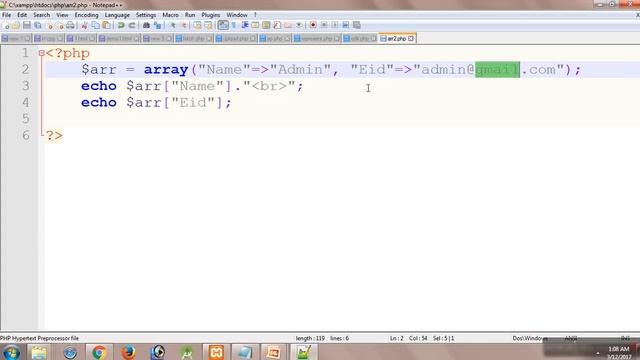This screenshot has height=360, width=640.
Task: Open XAMPP from the taskbar
Action: coord(216,352)
